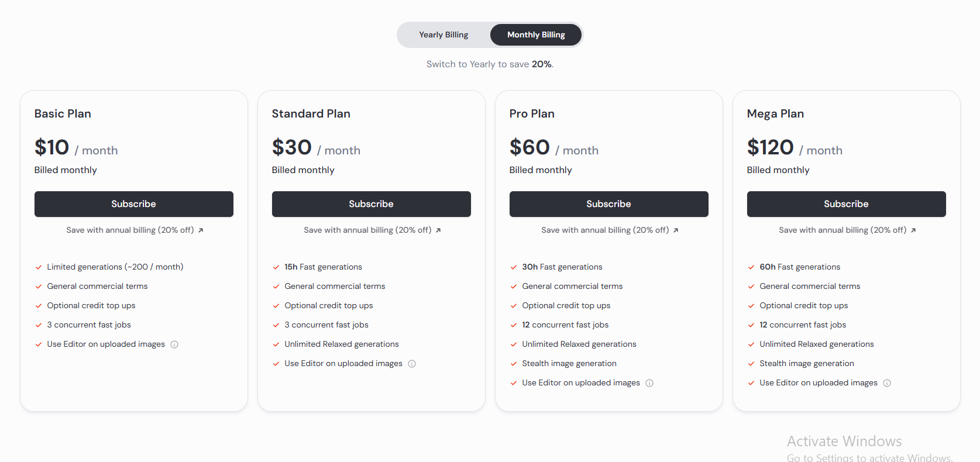The image size is (980, 462).
Task: Click info icon beside Pro Plan editor feature
Action: tap(649, 383)
